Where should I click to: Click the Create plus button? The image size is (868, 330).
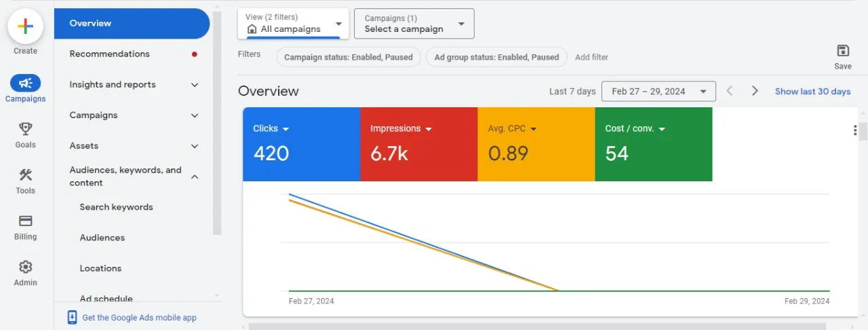tap(26, 27)
